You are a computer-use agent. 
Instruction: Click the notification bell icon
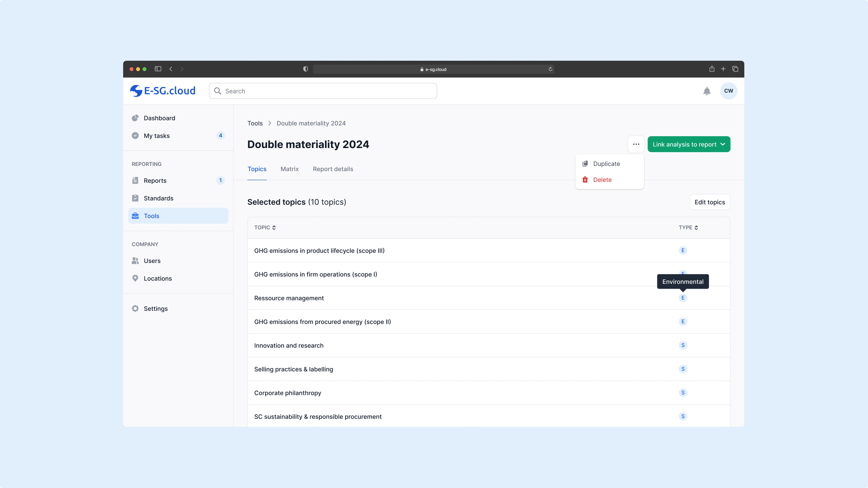pos(707,91)
